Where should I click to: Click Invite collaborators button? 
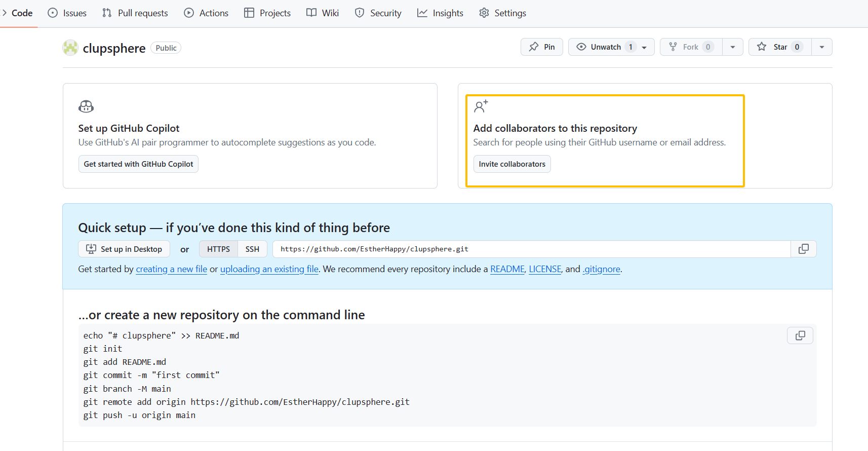point(512,164)
